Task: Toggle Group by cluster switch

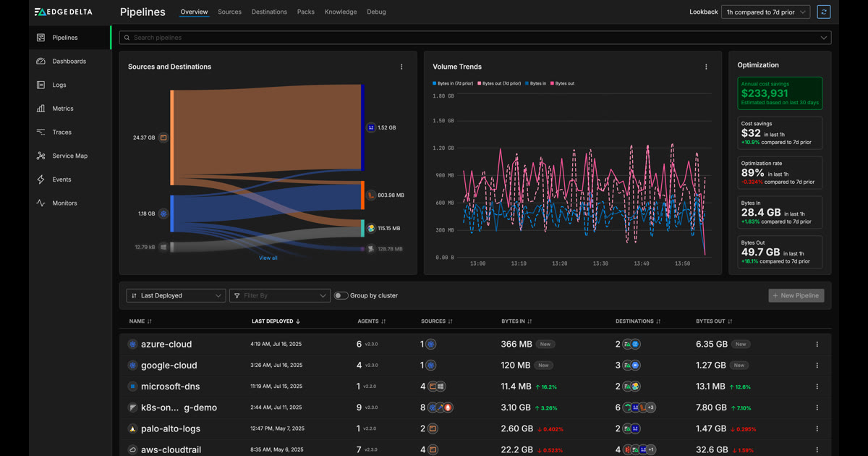Action: coord(341,295)
